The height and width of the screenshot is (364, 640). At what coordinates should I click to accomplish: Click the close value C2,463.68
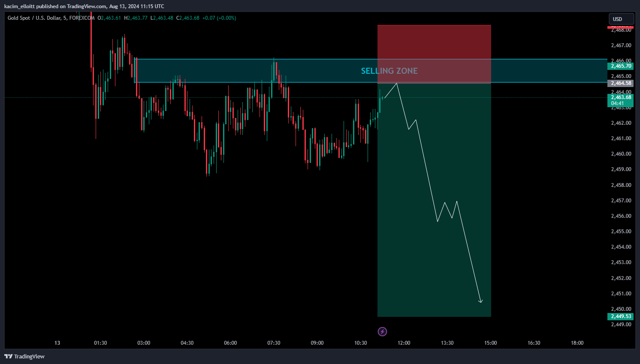point(188,18)
